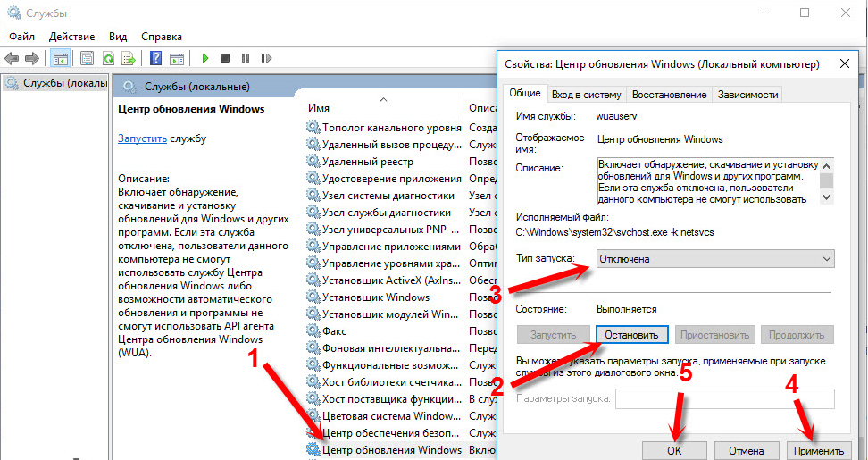Screen dimensions: 868x460
Task: Click the disabled Продолжить button
Action: click(x=797, y=334)
